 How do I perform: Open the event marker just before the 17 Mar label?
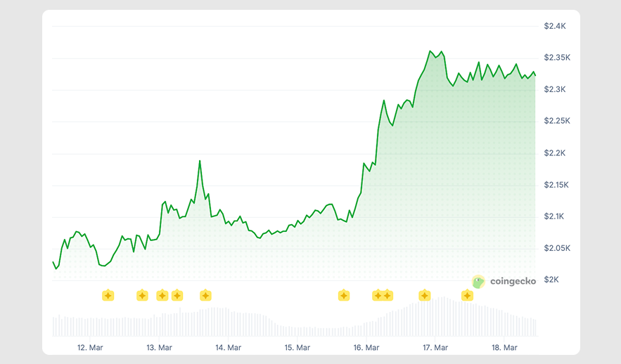pos(425,295)
